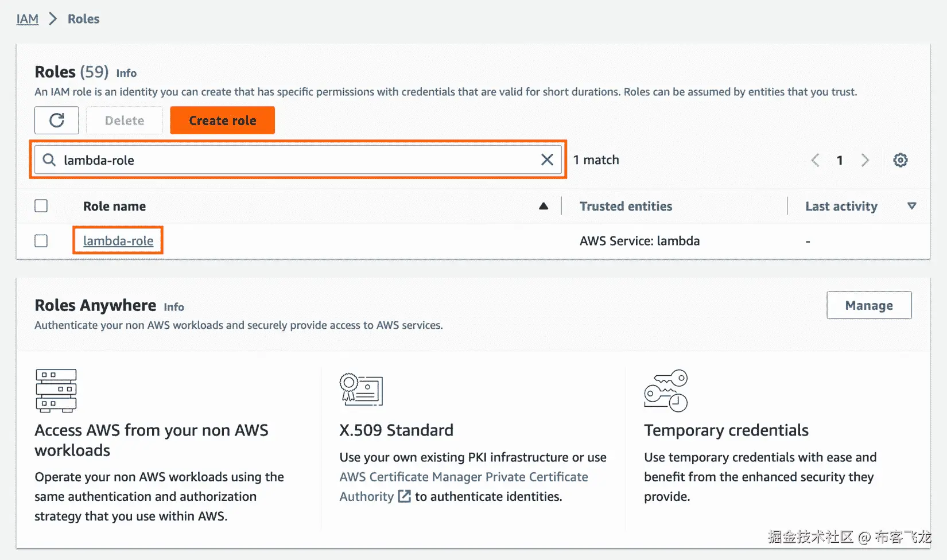Click in the role search input field
The height and width of the screenshot is (560, 947).
[x=298, y=160]
